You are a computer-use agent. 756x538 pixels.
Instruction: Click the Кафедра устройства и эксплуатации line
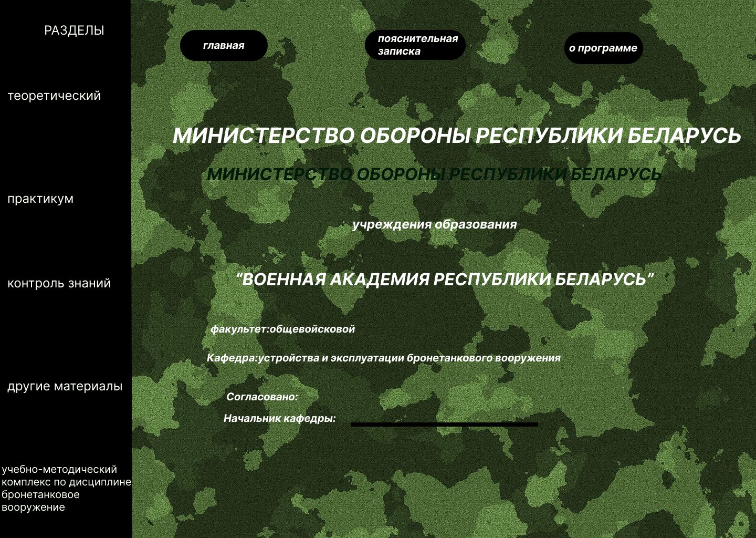(x=384, y=358)
